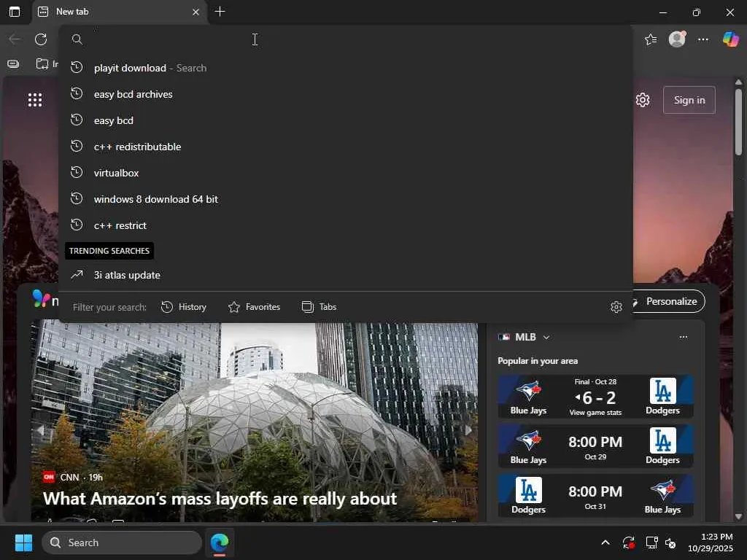The height and width of the screenshot is (560, 747).
Task: Click the muted volume tray icon
Action: [671, 542]
